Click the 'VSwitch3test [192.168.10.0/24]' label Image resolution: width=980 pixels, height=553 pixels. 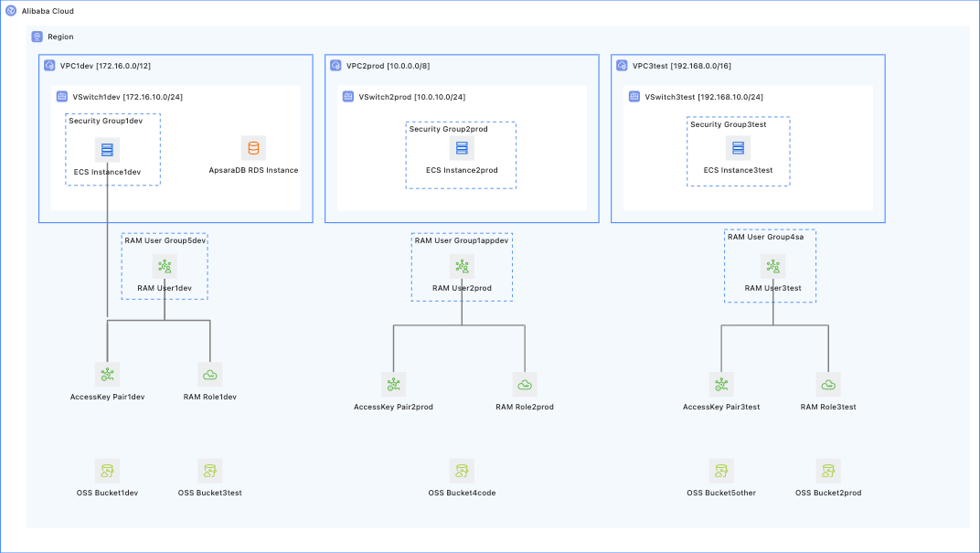pos(704,97)
